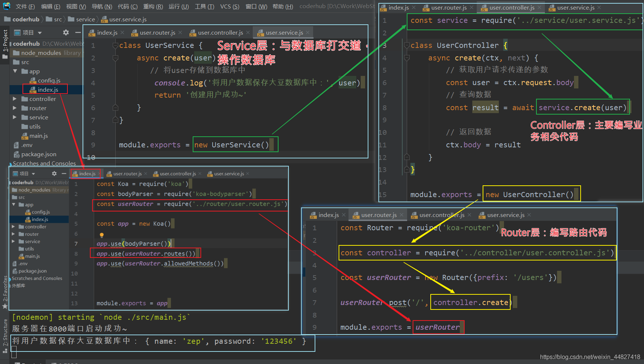The width and height of the screenshot is (644, 364).
Task: Click the light bulb quick-fix icon in index.js editor
Action: pos(102,235)
